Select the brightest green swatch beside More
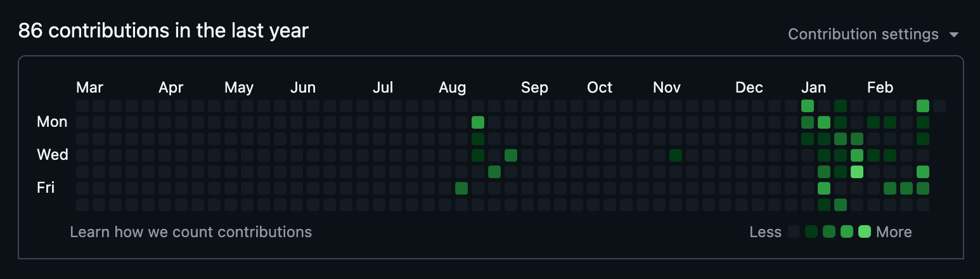The image size is (980, 279). pos(865,232)
